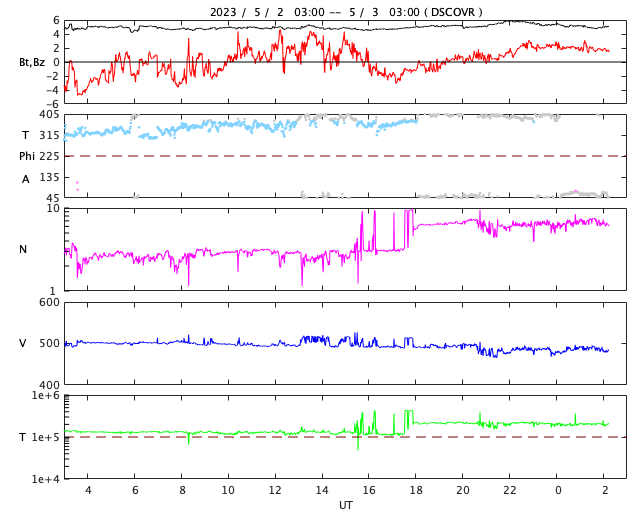
Task: Click the '225' angle axis tick
Action: (49, 156)
